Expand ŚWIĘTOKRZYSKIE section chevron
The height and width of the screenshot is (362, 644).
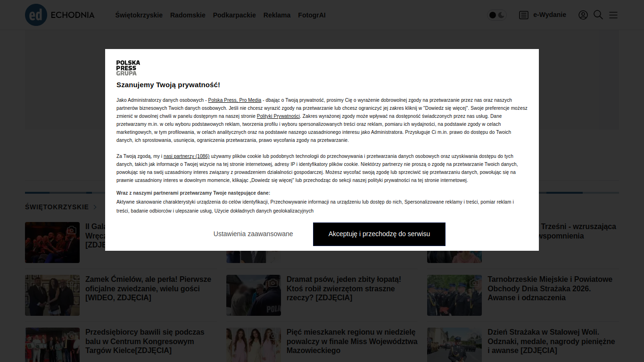(95, 207)
